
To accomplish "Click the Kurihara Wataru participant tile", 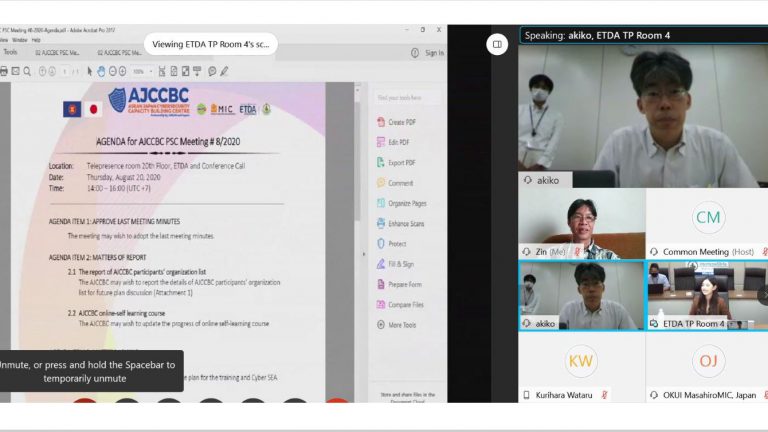I will tap(581, 368).
